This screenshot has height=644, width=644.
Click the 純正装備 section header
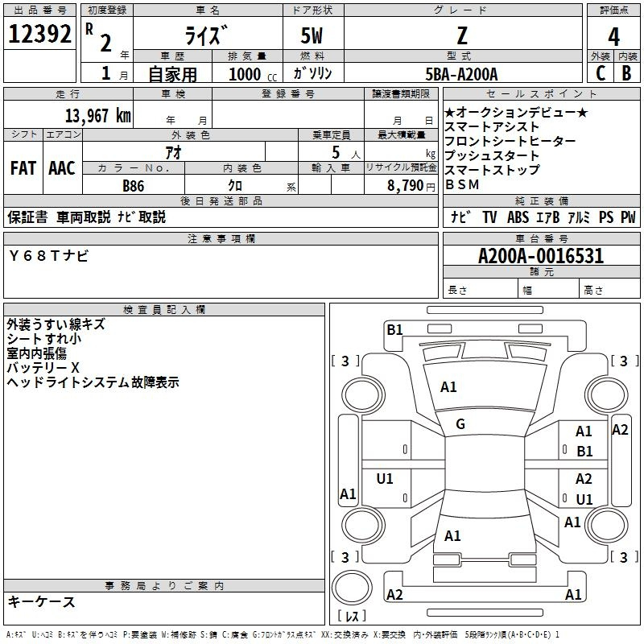coord(541,200)
